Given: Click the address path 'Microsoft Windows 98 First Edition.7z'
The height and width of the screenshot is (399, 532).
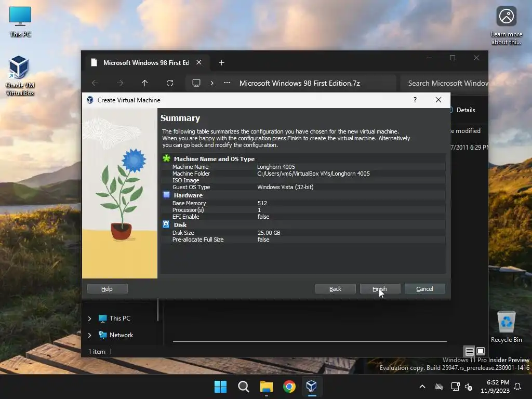Looking at the screenshot, I should pos(300,83).
